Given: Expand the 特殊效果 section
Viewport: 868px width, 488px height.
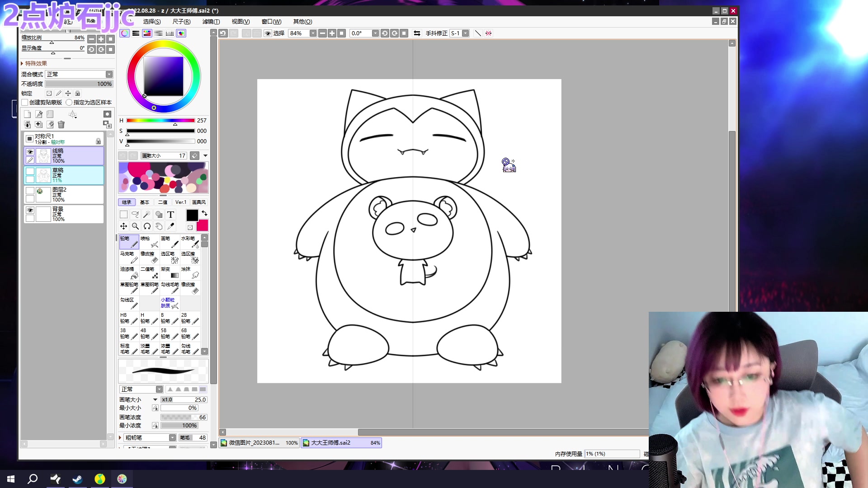Looking at the screenshot, I should [x=22, y=64].
